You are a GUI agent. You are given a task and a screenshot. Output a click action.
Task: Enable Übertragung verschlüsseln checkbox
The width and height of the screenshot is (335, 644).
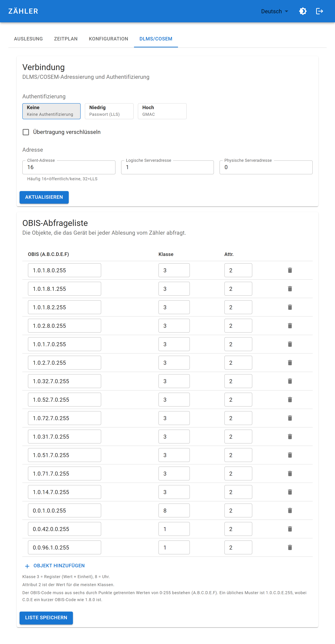click(26, 132)
